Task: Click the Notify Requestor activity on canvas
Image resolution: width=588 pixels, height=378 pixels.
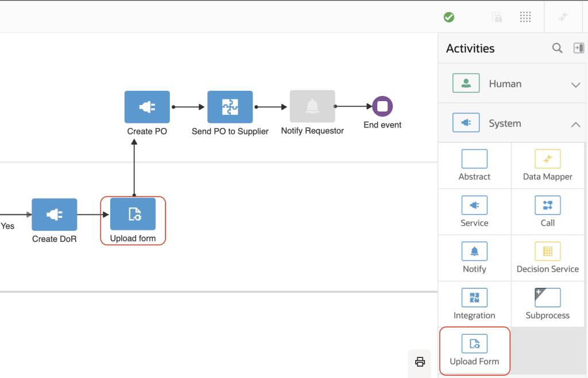Action: click(312, 107)
